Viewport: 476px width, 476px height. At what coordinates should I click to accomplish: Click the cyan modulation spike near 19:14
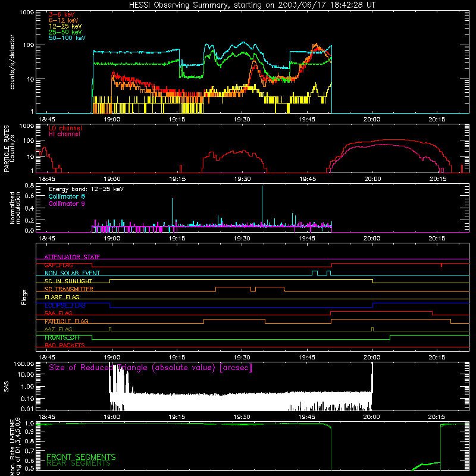pyautogui.click(x=172, y=212)
